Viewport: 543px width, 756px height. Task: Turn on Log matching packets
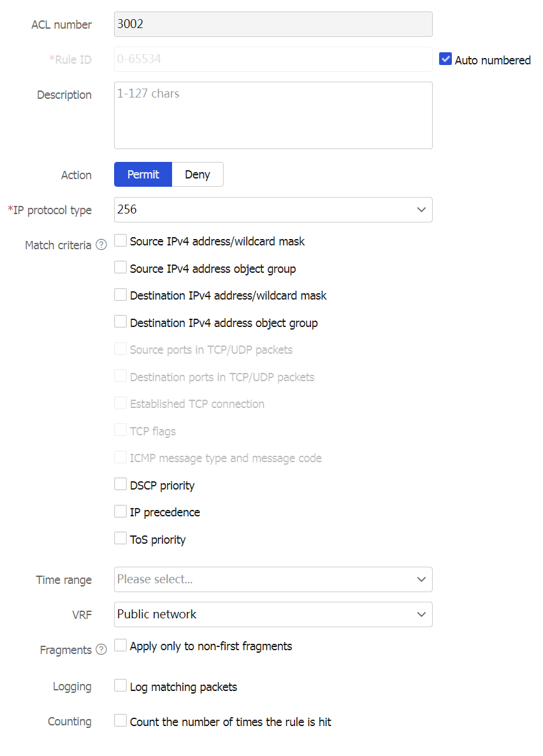pos(120,687)
